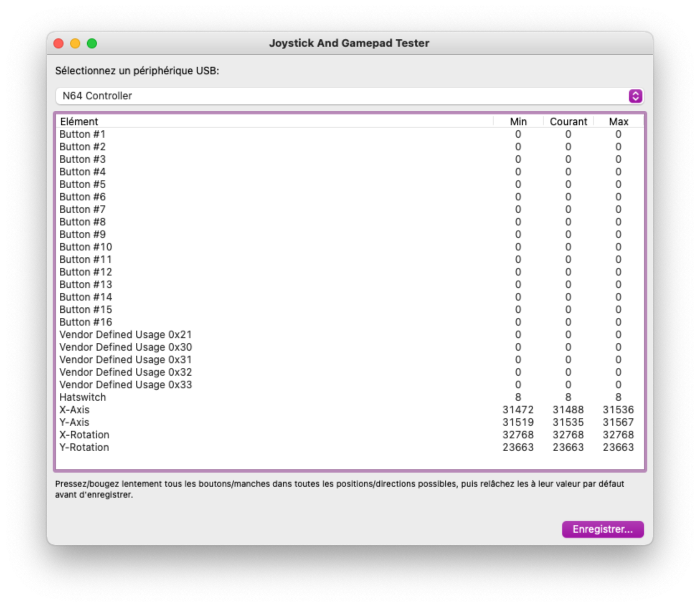Select the Button #10 row
This screenshot has width=700, height=607.
coord(350,247)
